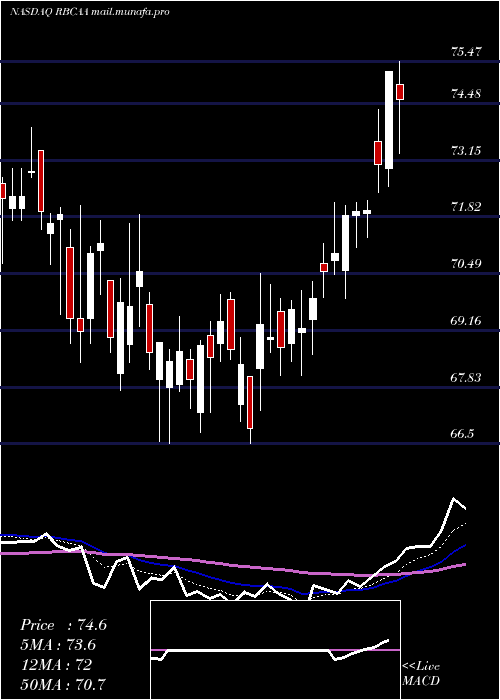Screen dimensions: 500x700
Task: Click the NASDAQ RBCAA chart title text
Action: [89, 12]
